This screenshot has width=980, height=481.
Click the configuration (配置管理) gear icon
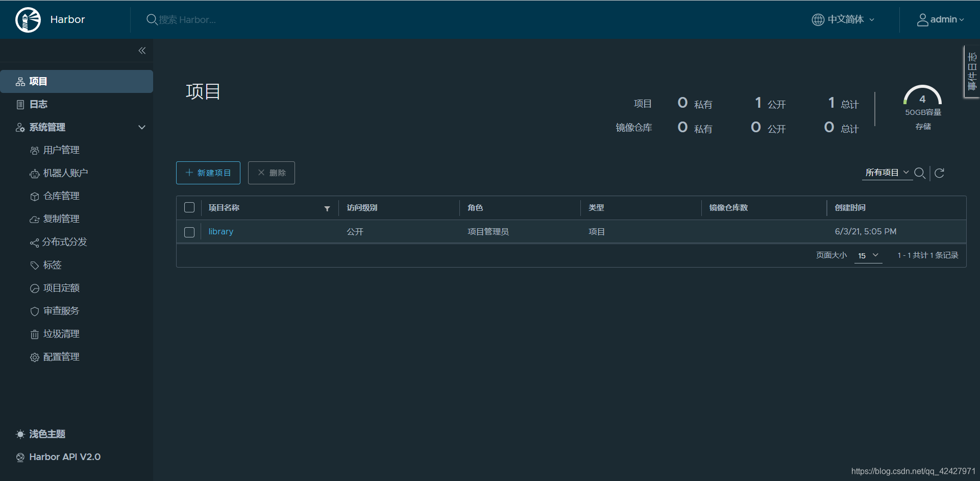pos(34,357)
